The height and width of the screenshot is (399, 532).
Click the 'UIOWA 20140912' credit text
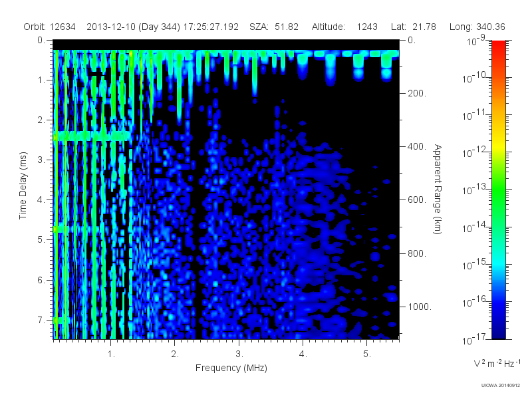501,386
